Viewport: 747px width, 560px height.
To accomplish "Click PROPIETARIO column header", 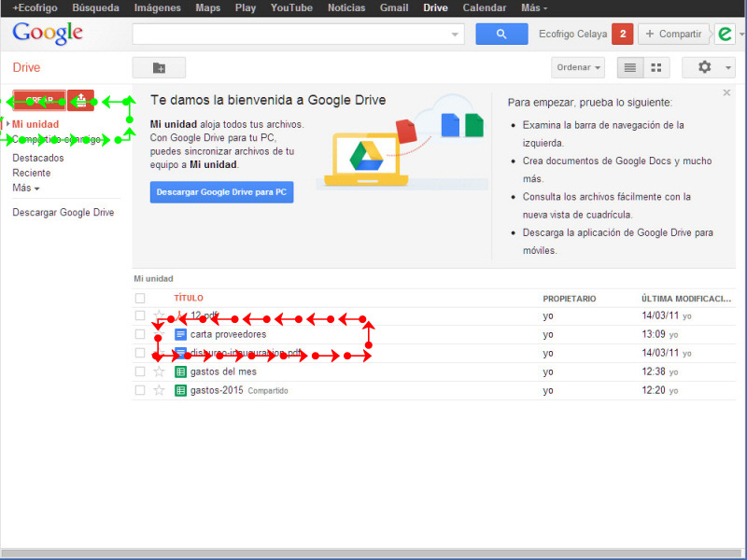I will (570, 299).
